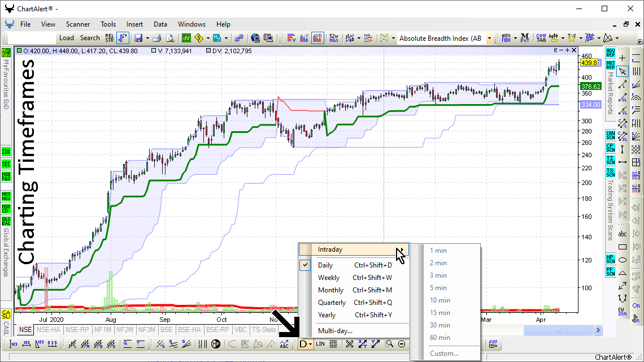
Task: Expand the star icon dropdown arrow
Action: (580, 38)
